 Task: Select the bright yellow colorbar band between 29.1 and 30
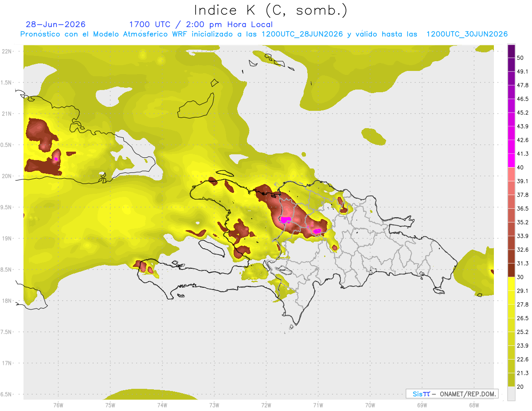click(x=511, y=284)
